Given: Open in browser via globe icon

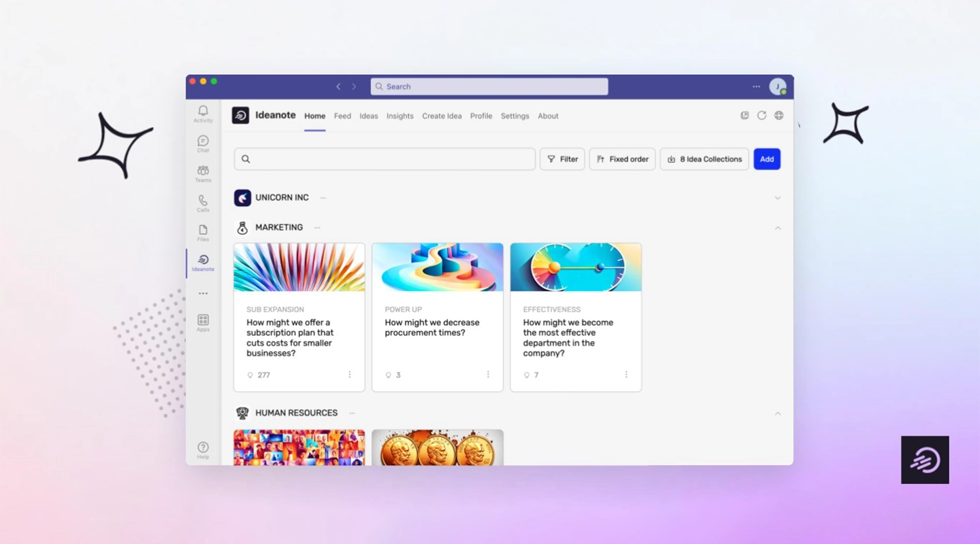Looking at the screenshot, I should click(x=779, y=116).
